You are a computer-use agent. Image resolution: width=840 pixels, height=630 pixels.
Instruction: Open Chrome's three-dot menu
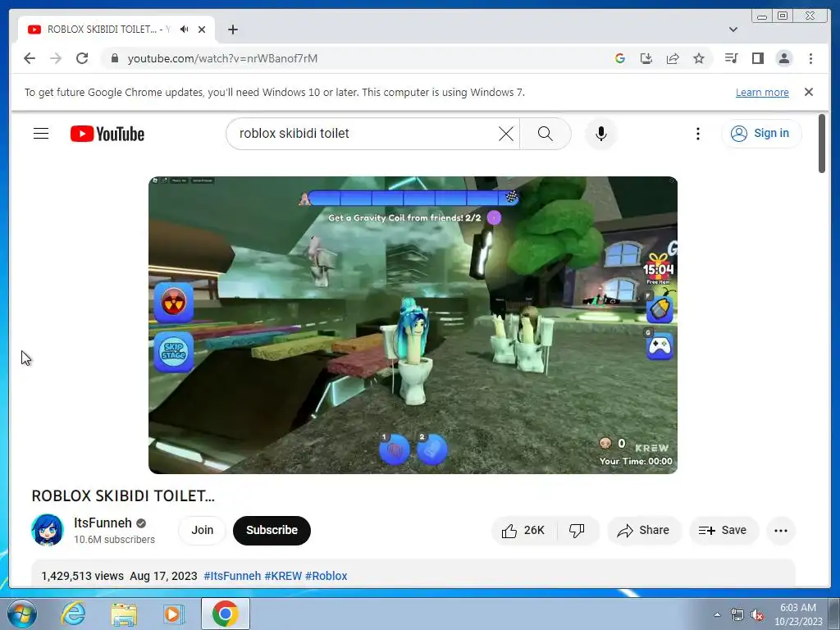810,58
